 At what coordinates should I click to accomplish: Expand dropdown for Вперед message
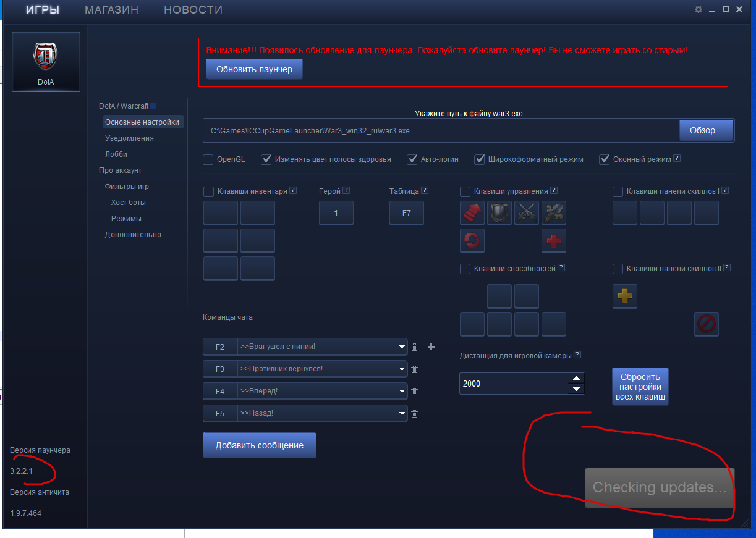click(402, 392)
